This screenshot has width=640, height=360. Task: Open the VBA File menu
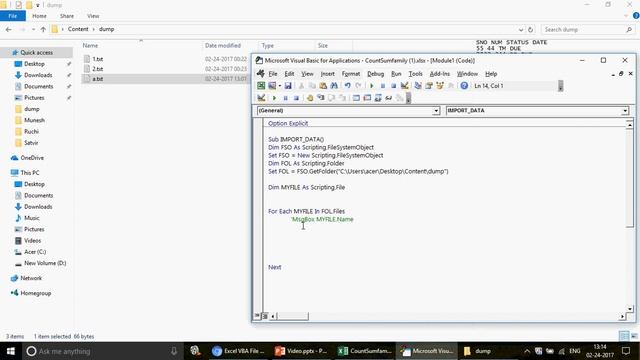[273, 74]
